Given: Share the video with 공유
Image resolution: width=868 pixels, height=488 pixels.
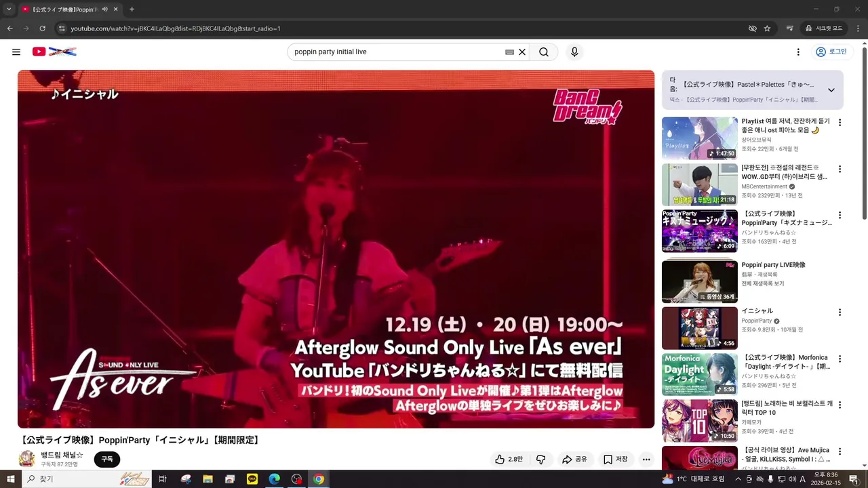Looking at the screenshot, I should (x=574, y=460).
